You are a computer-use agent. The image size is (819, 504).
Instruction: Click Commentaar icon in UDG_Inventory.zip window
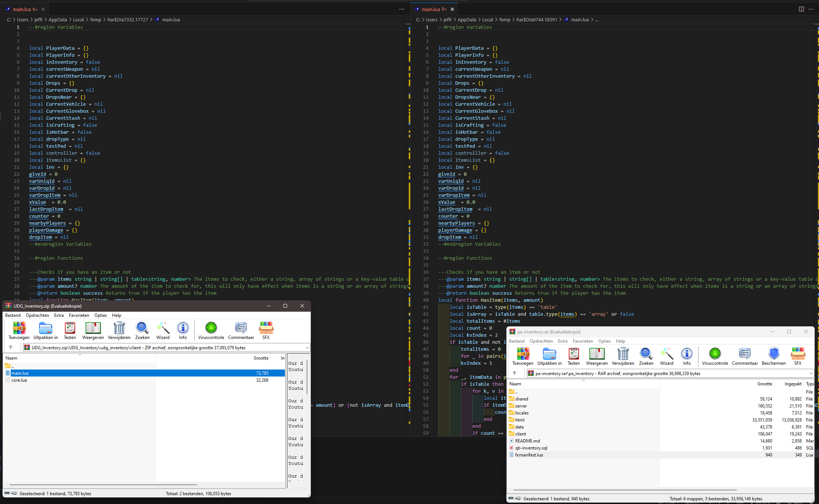pos(241,328)
